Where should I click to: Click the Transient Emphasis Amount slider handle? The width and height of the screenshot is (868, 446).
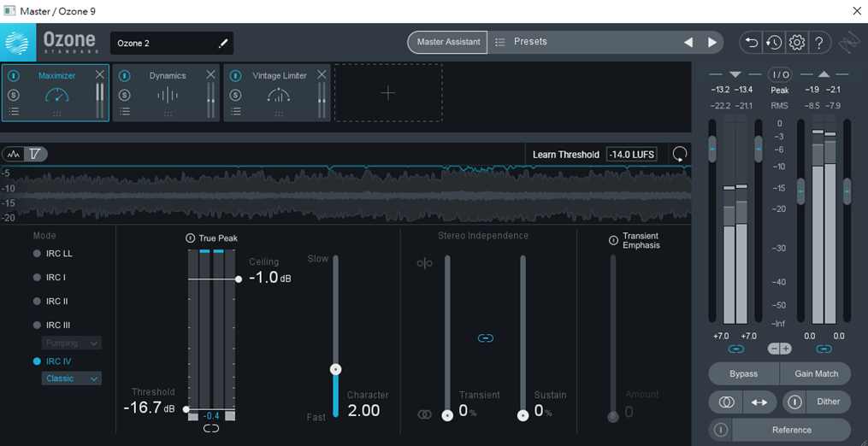pos(613,417)
